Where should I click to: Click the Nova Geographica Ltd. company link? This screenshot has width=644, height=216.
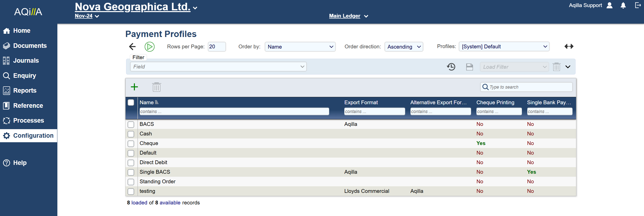133,7
